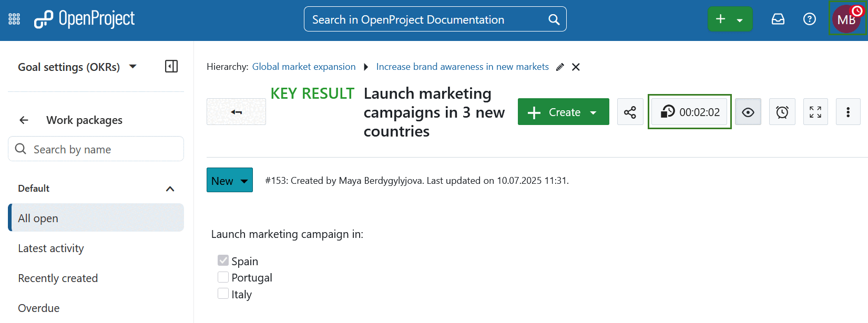Image resolution: width=868 pixels, height=323 pixels.
Task: Check the Italy checkbox
Action: pos(223,294)
